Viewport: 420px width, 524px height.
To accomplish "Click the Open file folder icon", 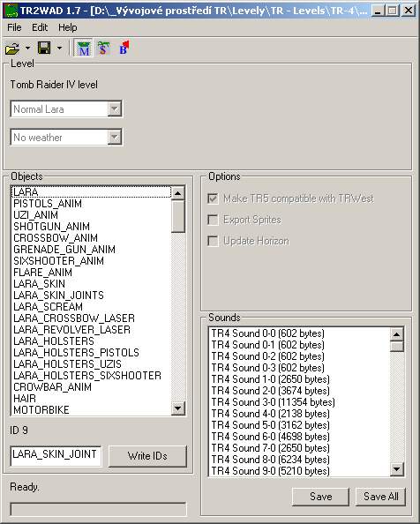I will pyautogui.click(x=12, y=49).
